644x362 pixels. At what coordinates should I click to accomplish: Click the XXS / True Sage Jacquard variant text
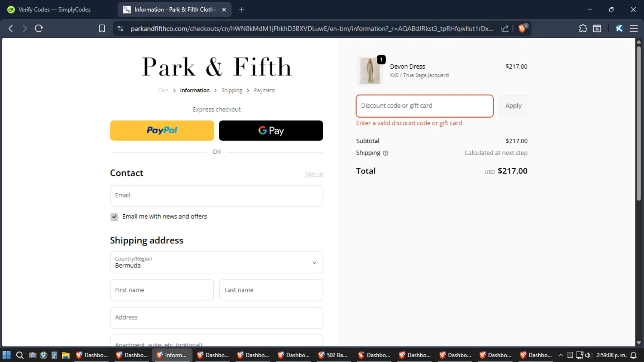click(419, 75)
